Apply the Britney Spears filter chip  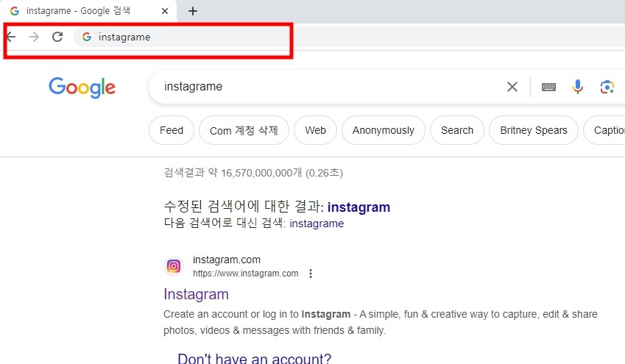click(x=534, y=130)
